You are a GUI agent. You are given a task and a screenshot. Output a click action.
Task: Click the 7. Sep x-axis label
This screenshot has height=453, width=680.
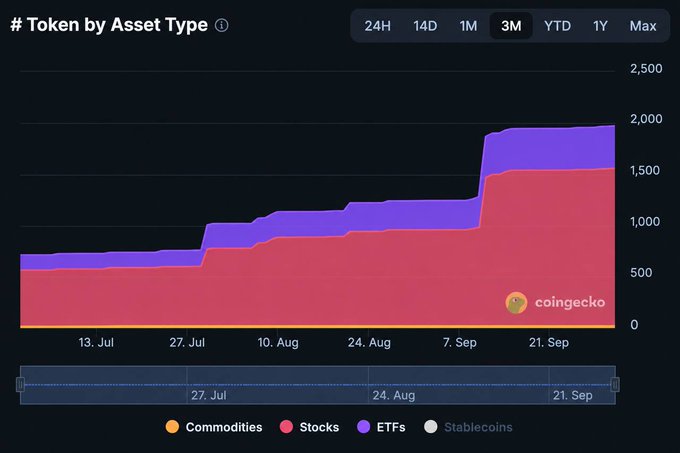tap(460, 342)
